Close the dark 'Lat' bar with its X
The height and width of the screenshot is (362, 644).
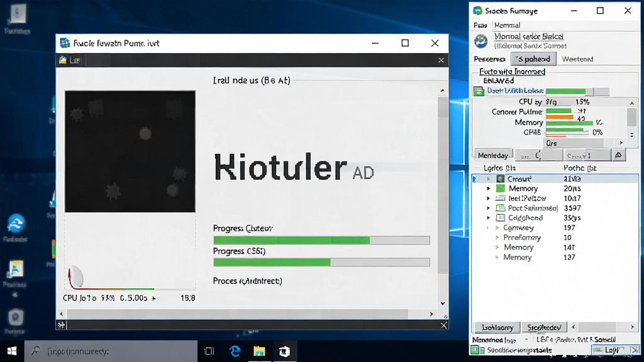441,60
